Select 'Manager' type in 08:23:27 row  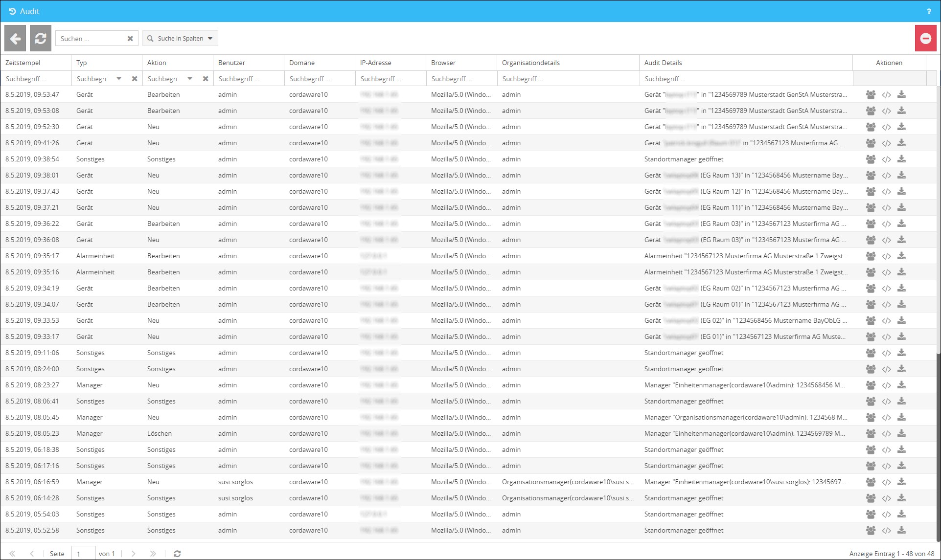(x=90, y=385)
